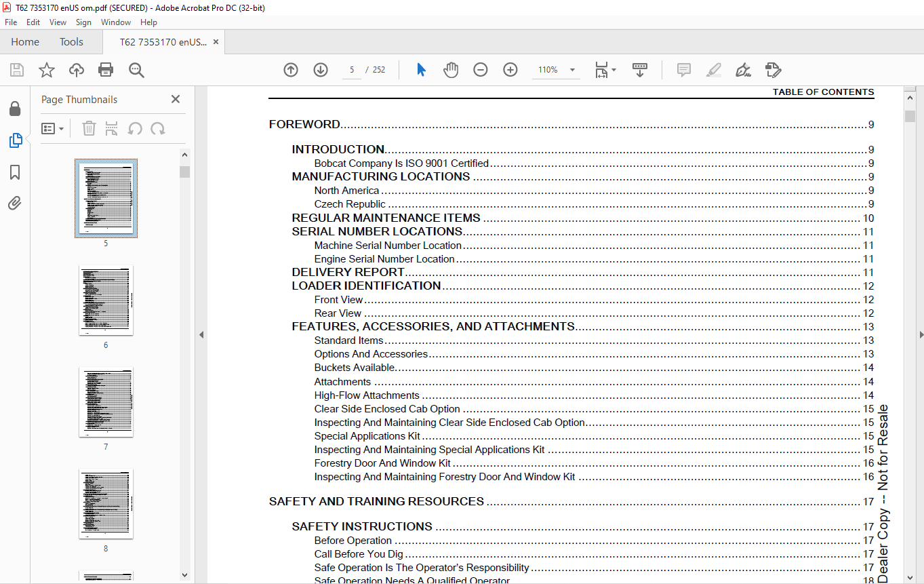Open the Attachments paperclip panel
This screenshot has width=924, height=584.
click(x=15, y=203)
